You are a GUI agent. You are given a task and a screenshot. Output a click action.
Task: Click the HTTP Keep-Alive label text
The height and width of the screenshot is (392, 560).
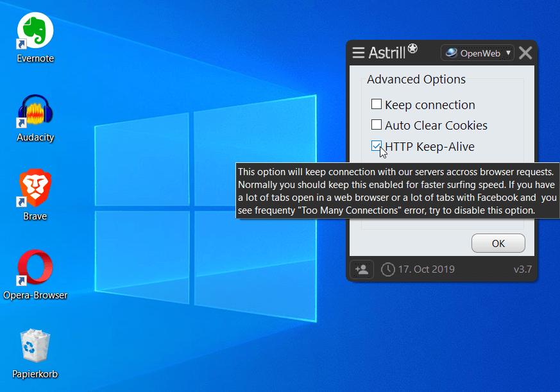tap(430, 146)
